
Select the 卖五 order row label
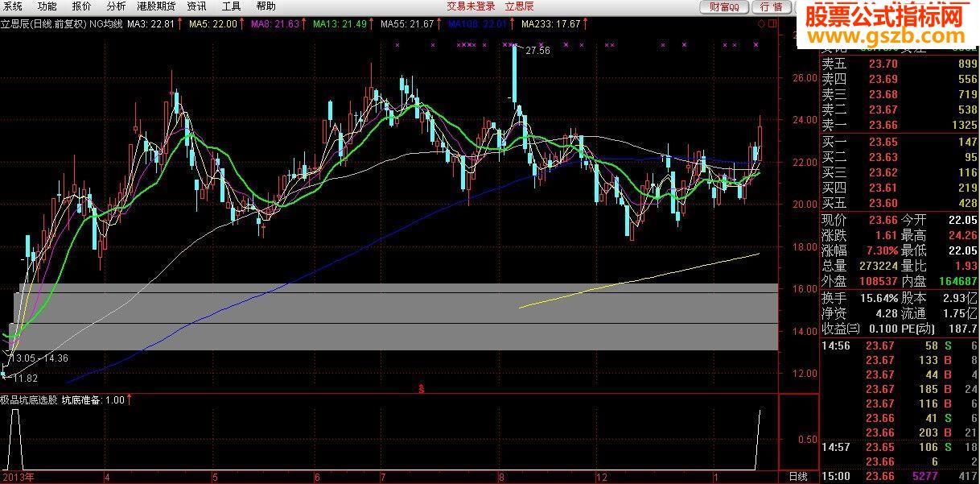point(834,64)
